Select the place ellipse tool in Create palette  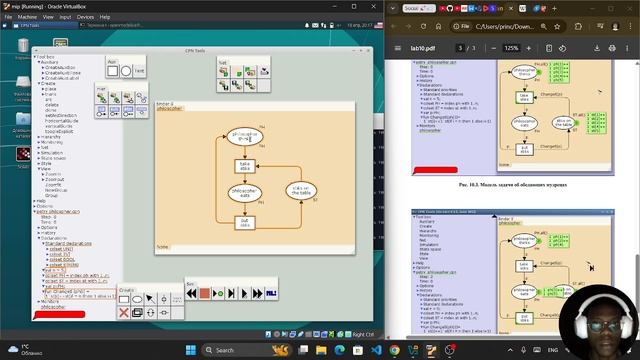pyautogui.click(x=137, y=300)
